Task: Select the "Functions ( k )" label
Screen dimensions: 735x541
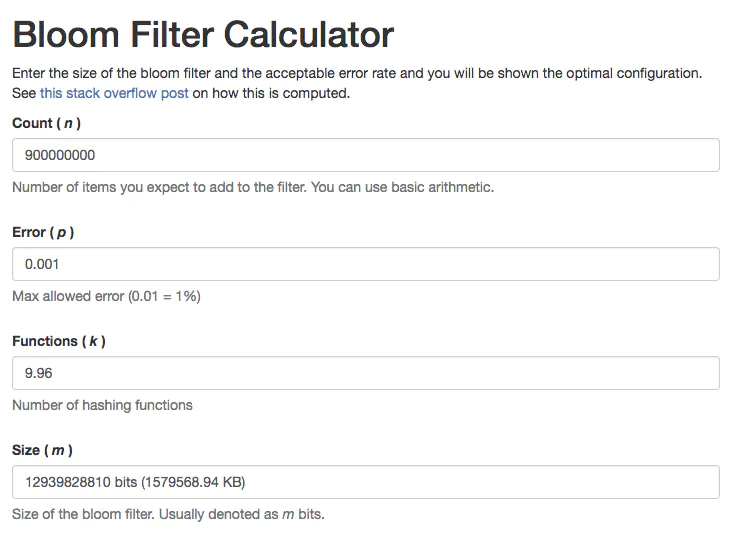Action: click(x=59, y=341)
